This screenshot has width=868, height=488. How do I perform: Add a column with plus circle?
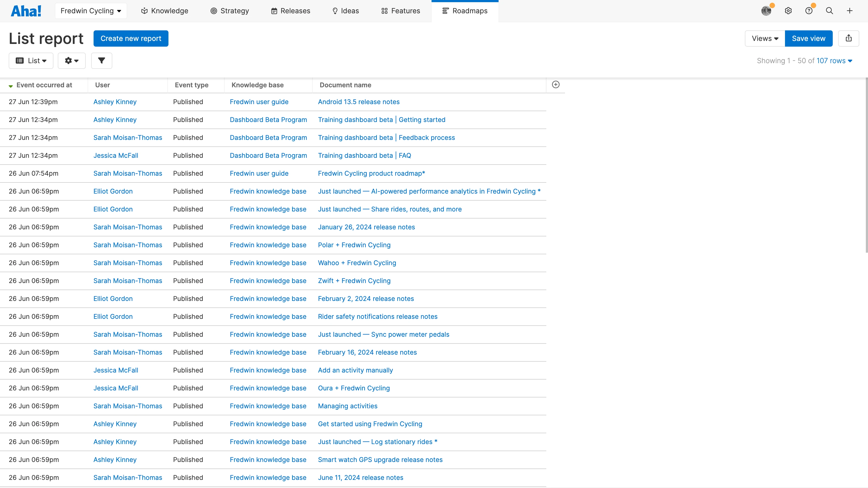(x=556, y=85)
